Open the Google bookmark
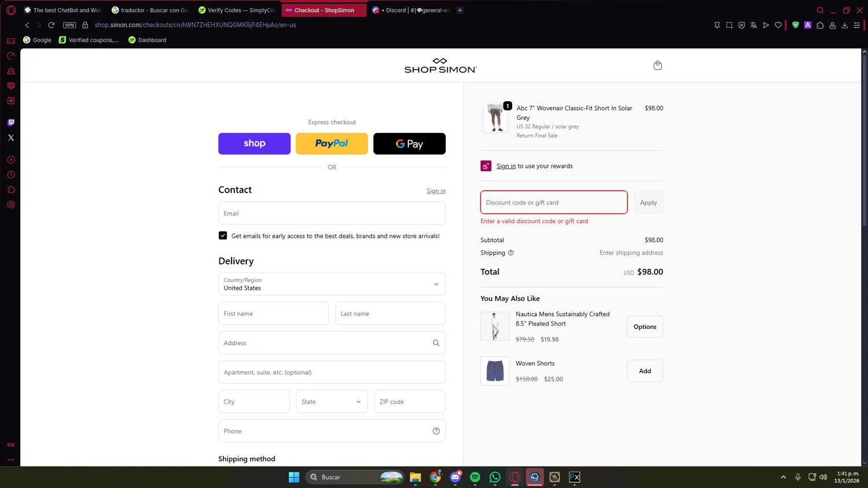 click(37, 40)
